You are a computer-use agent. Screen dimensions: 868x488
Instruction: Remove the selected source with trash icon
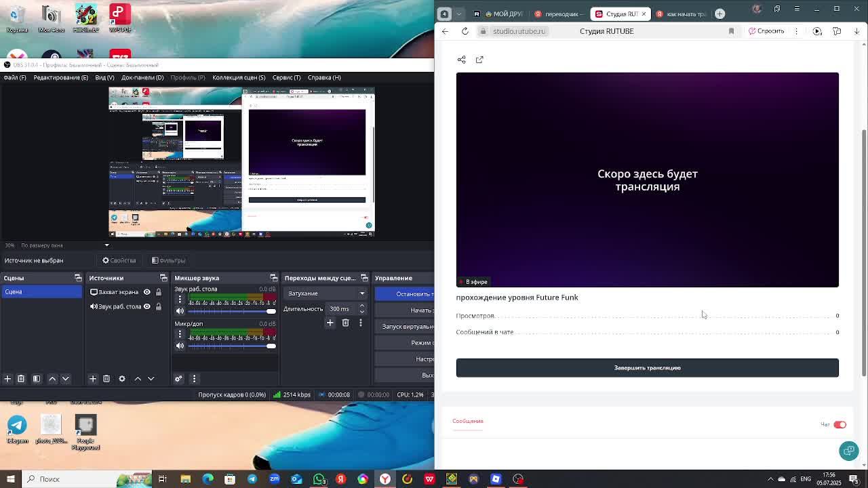106,379
